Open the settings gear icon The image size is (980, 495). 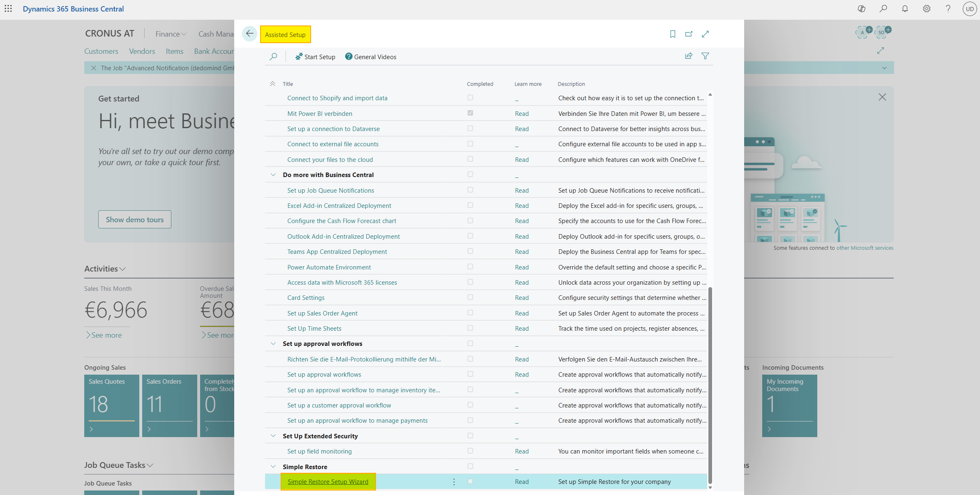coord(927,9)
